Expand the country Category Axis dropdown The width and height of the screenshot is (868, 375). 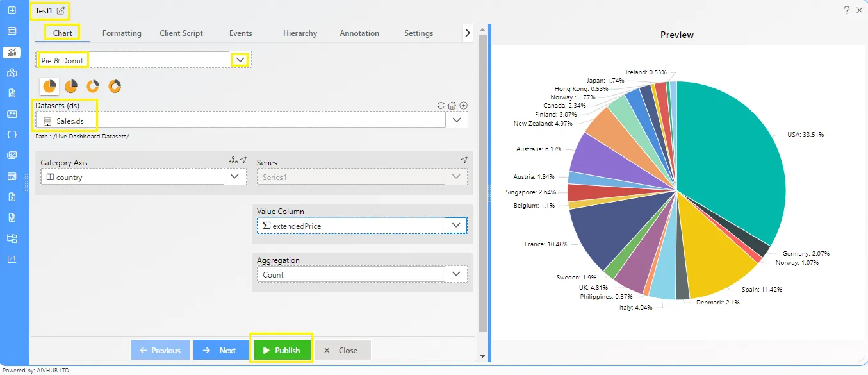(234, 177)
